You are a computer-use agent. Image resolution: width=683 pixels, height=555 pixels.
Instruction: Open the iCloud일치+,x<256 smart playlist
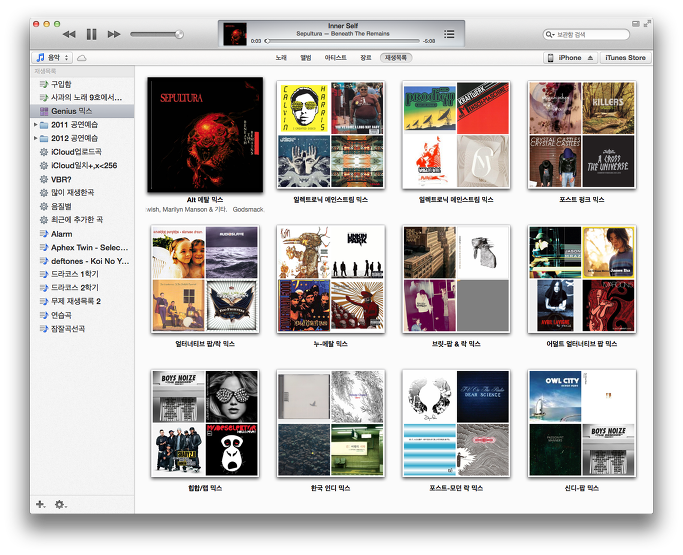[x=82, y=166]
